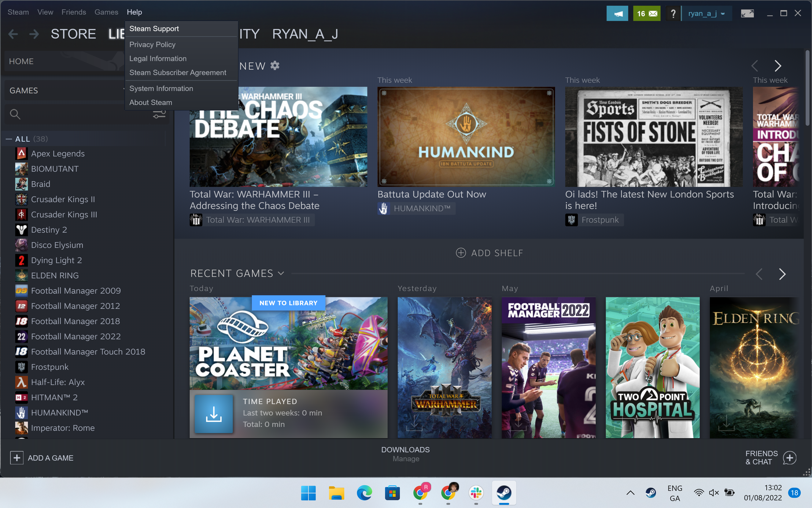
Task: Click the HOME library button
Action: [64, 61]
